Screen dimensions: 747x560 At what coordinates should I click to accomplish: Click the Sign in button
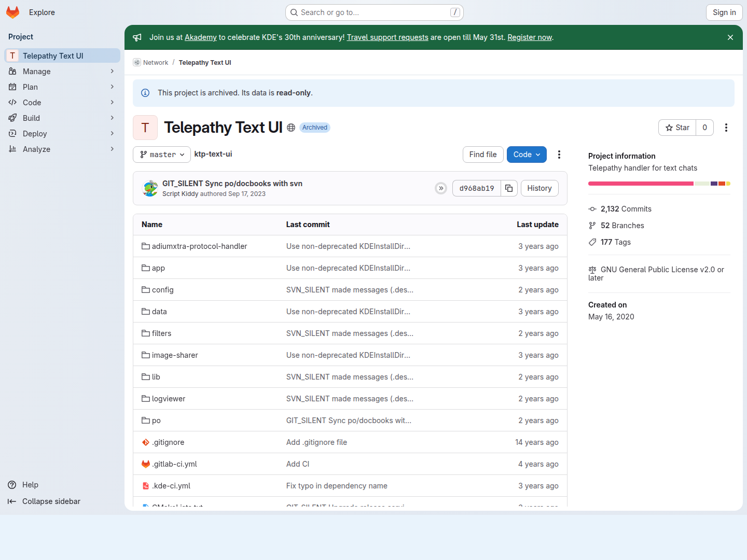(x=724, y=12)
